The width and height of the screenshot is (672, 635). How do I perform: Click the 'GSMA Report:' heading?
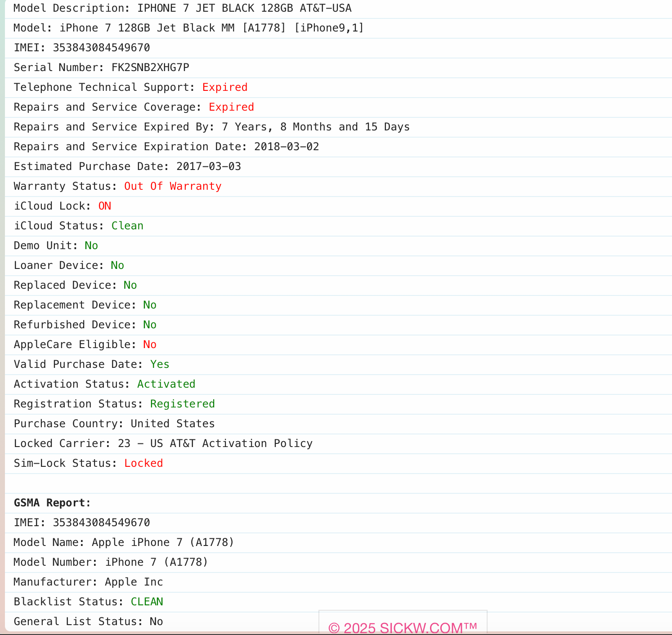pos(52,503)
